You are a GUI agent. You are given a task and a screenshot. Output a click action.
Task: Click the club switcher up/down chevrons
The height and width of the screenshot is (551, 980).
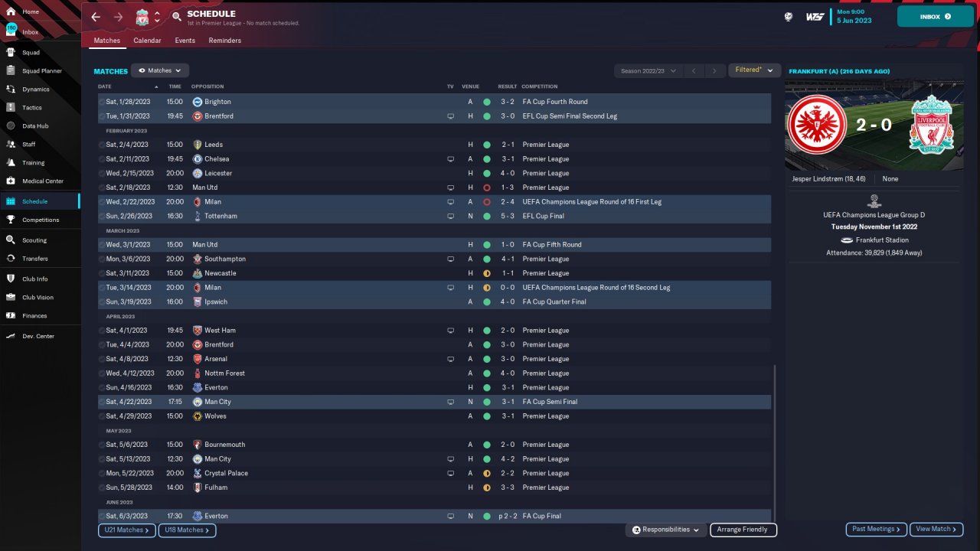click(157, 17)
